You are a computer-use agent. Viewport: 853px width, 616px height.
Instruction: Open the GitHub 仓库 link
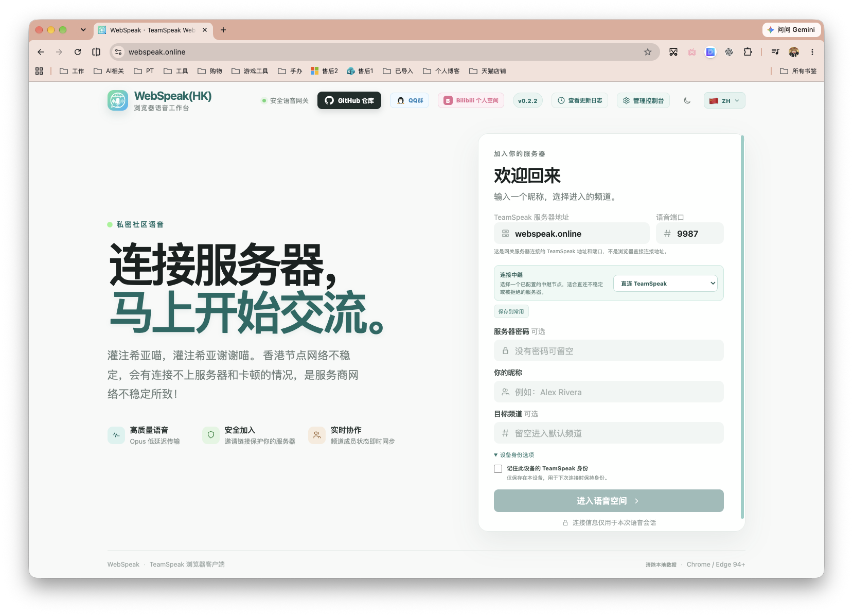pyautogui.click(x=349, y=100)
